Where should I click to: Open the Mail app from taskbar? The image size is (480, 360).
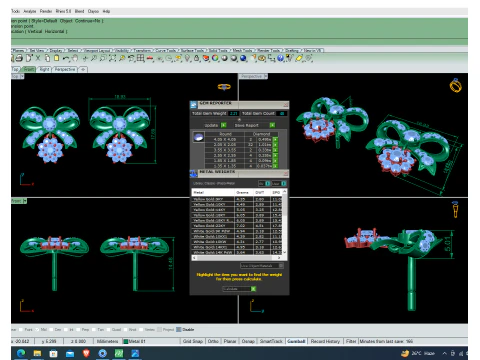click(70, 353)
